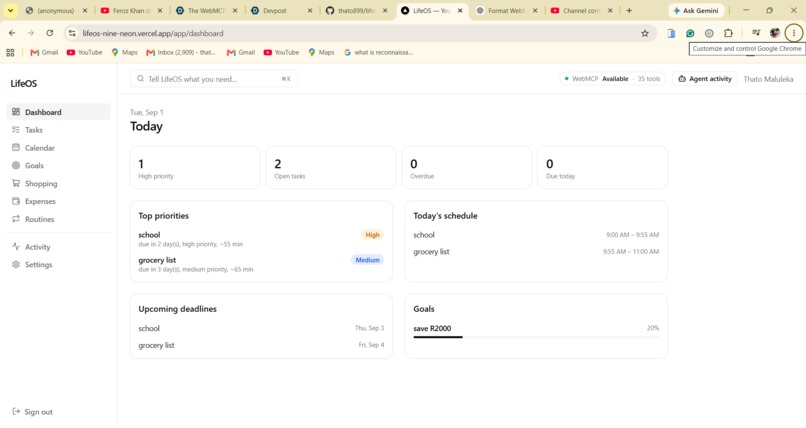This screenshot has width=806, height=428.
Task: Close the Devpost tab
Action: click(x=310, y=10)
